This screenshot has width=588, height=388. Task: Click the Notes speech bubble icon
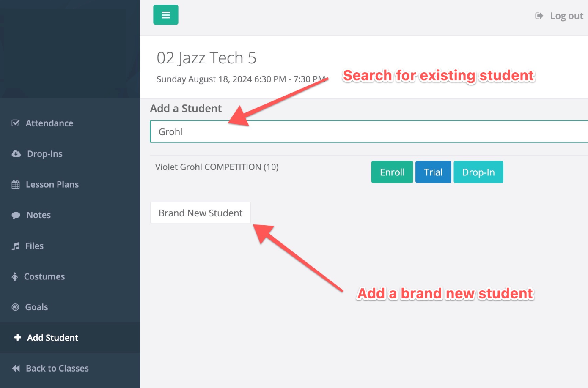[16, 215]
